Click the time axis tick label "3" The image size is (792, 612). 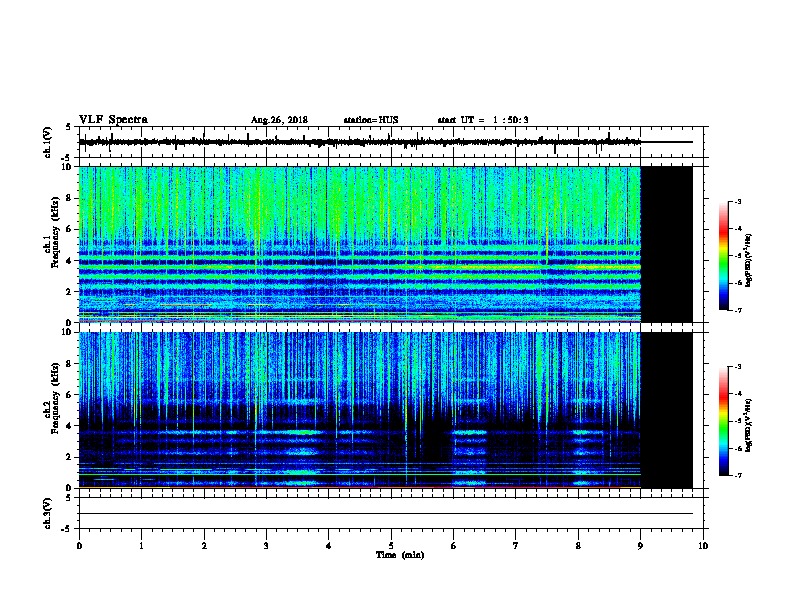coord(266,546)
